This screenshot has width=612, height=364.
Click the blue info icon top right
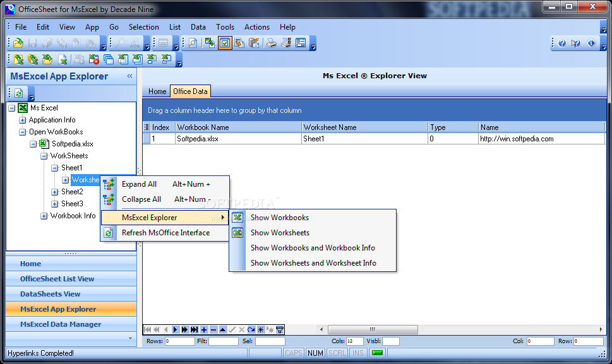[591, 43]
